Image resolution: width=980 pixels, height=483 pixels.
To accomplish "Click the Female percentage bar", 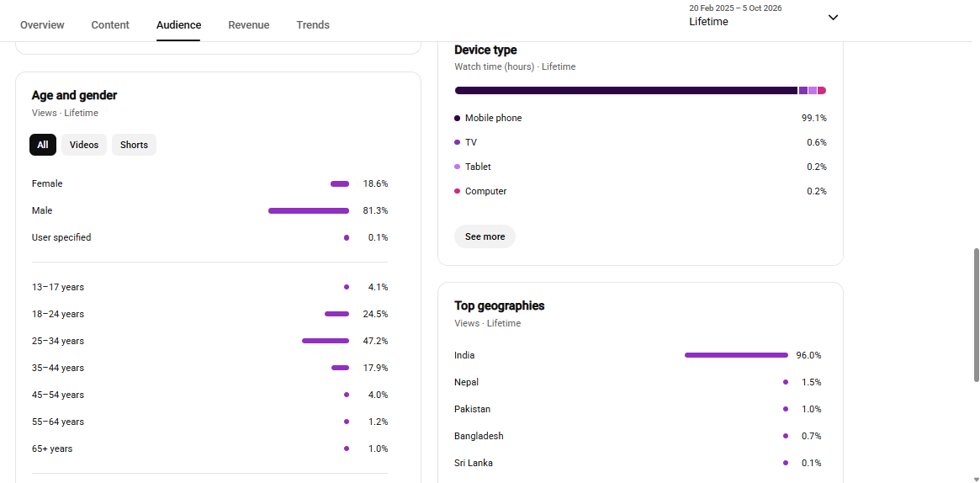I will click(340, 183).
